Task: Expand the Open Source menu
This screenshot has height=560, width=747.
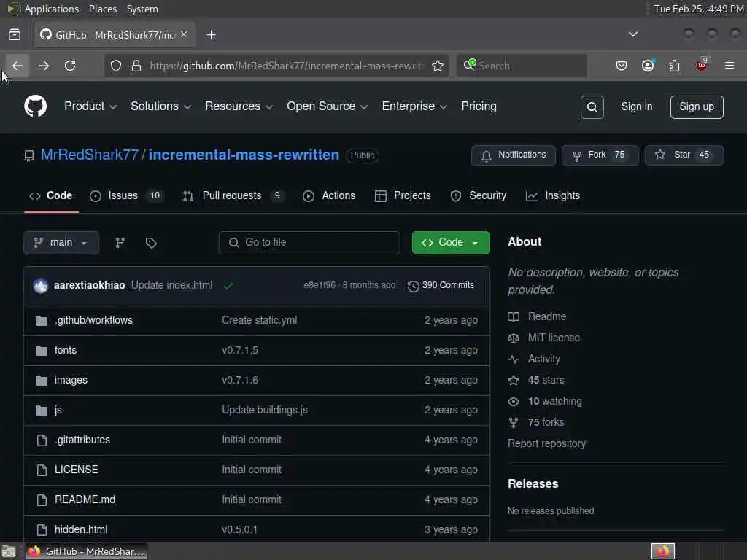Action: [x=328, y=106]
